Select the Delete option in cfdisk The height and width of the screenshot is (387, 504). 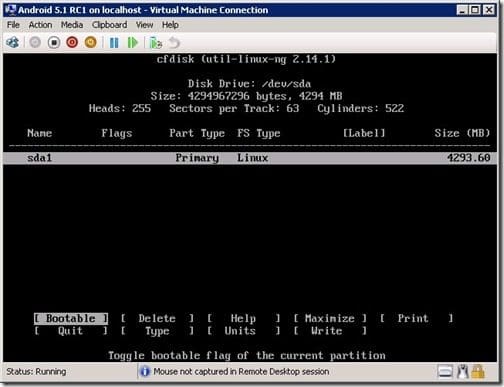(x=157, y=318)
